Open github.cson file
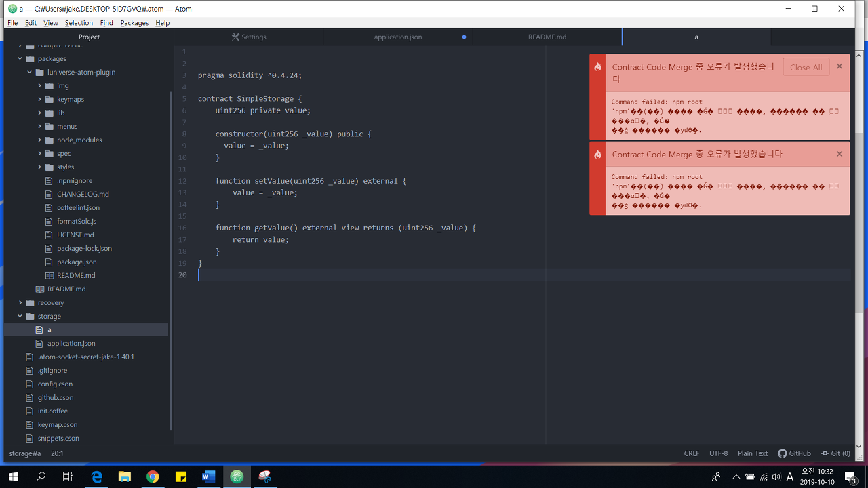 click(x=56, y=397)
